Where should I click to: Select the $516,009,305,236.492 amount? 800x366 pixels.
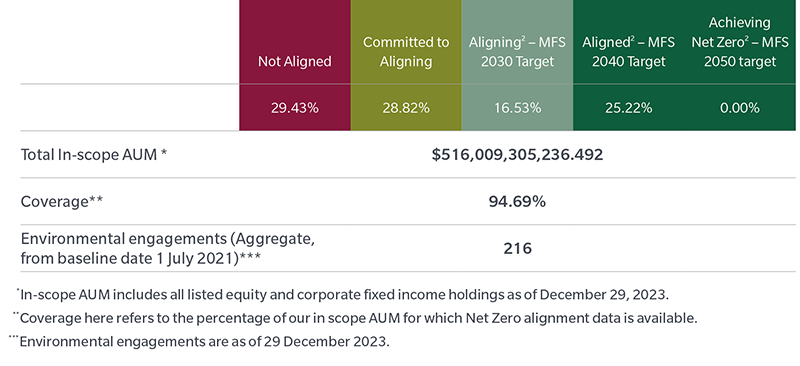click(x=517, y=155)
